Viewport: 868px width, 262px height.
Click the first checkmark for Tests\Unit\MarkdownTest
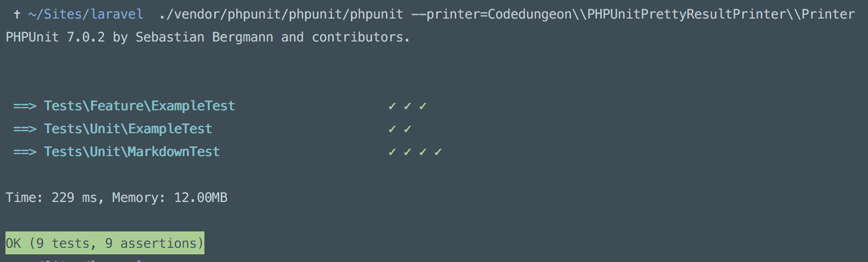click(392, 152)
